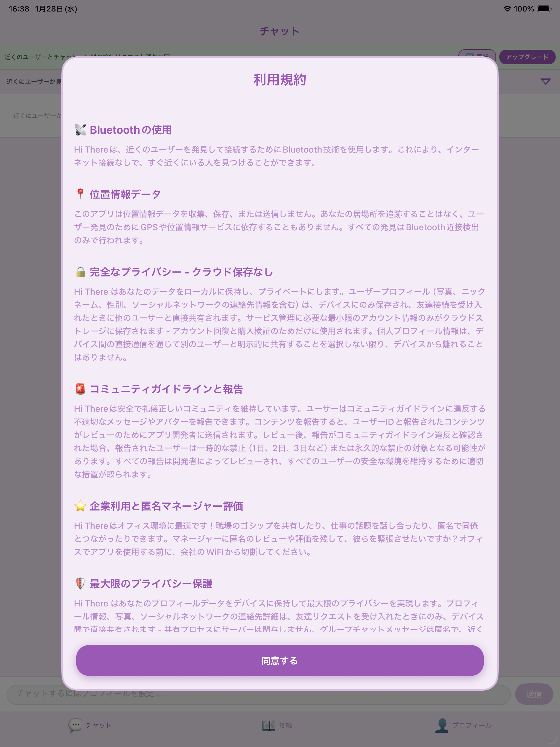Open the 接続 tab in bottom bar

click(x=277, y=725)
